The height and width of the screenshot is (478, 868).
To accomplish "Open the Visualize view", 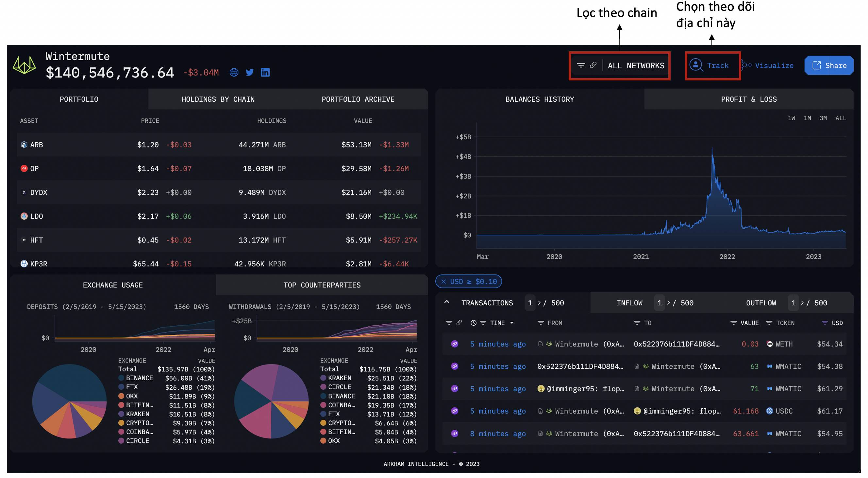I will coord(767,65).
